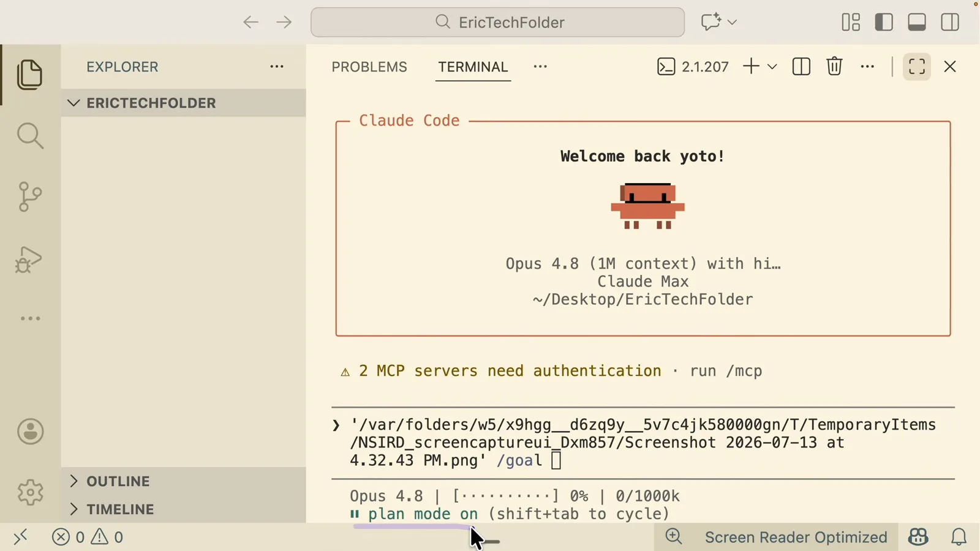
Task: Click the 2.1.207 terminal label
Action: pos(693,66)
